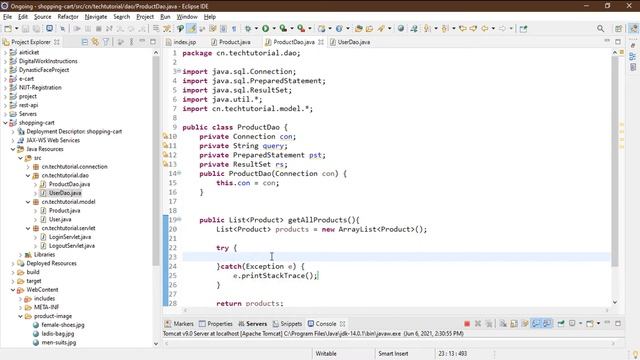Select LoginServlet.java in Project Explorer
The image size is (640, 360).
click(70, 237)
